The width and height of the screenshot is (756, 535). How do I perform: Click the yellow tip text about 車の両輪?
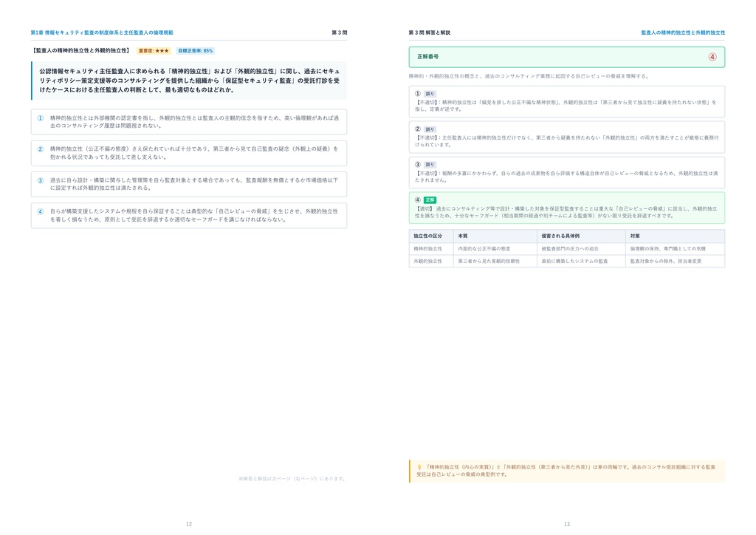pyautogui.click(x=566, y=471)
